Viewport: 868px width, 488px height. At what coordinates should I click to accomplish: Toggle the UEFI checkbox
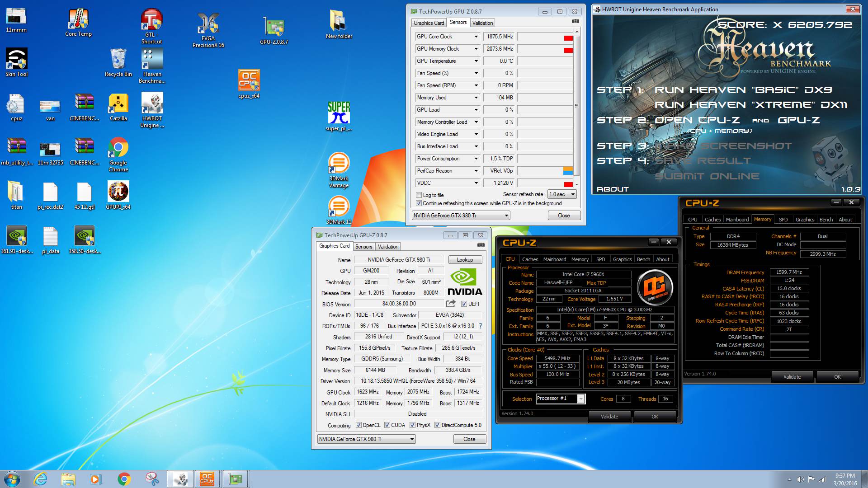click(463, 304)
